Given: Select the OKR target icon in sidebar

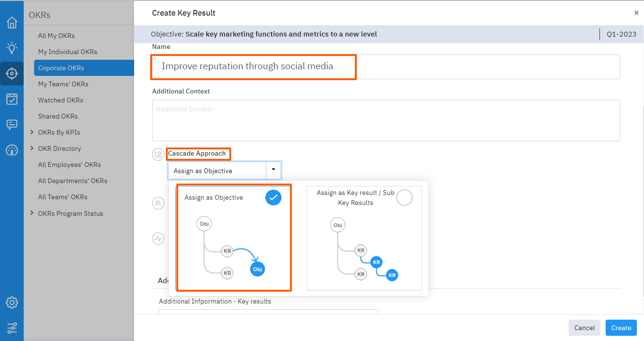Looking at the screenshot, I should click(x=12, y=74).
